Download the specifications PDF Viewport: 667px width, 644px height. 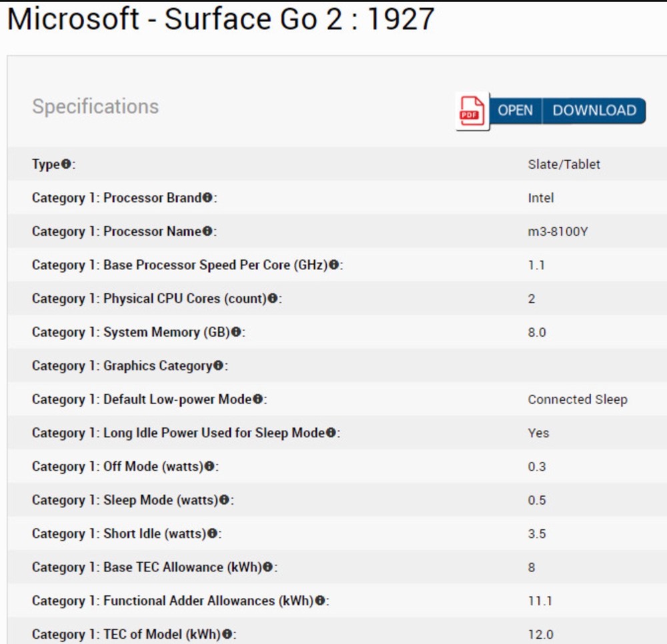click(594, 111)
